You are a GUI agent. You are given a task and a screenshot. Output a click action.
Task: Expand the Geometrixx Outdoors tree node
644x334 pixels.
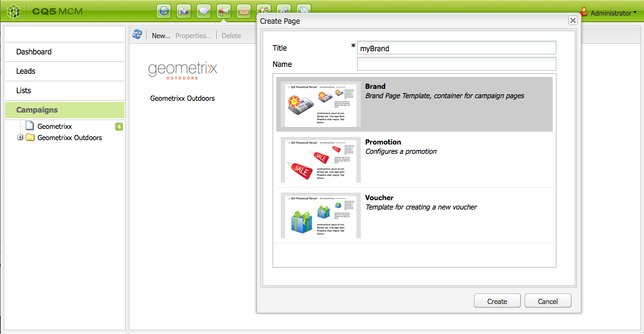click(x=20, y=138)
